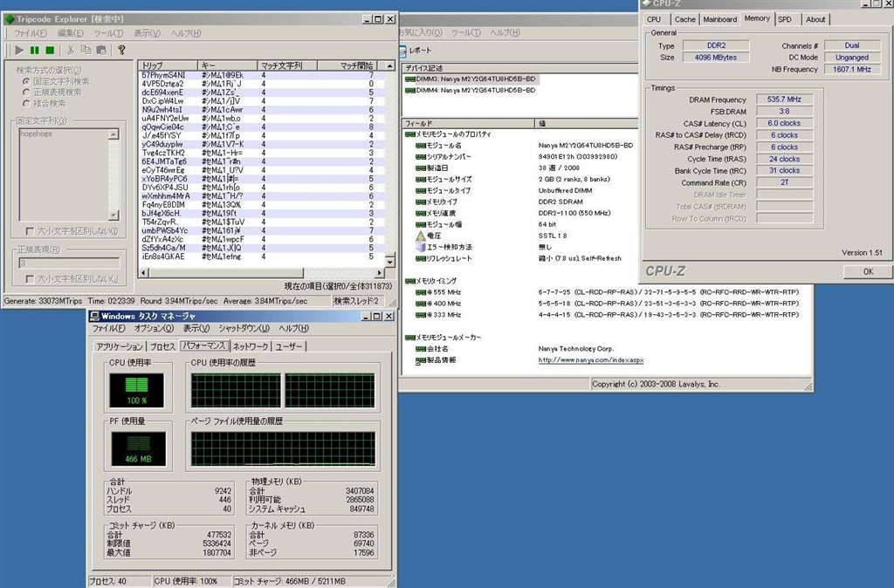Click the Cut scissors icon in toolbar
The height and width of the screenshot is (588, 894).
click(x=72, y=51)
